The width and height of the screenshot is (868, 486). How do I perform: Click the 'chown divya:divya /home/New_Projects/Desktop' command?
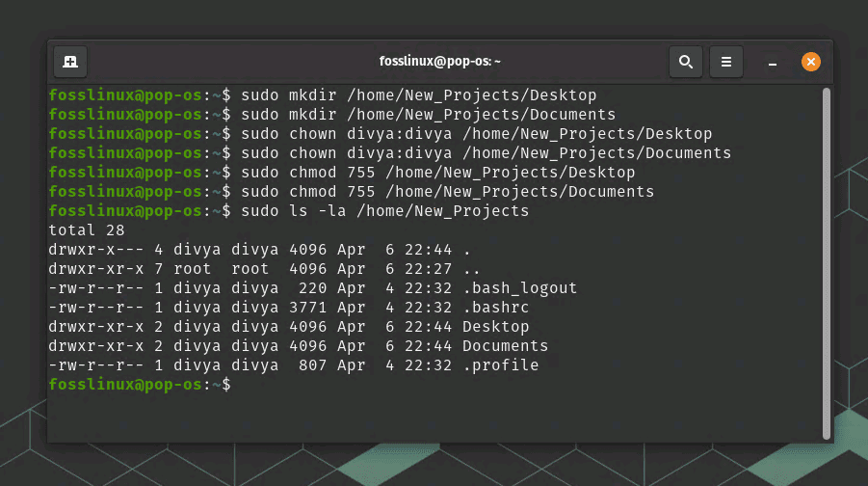[500, 134]
